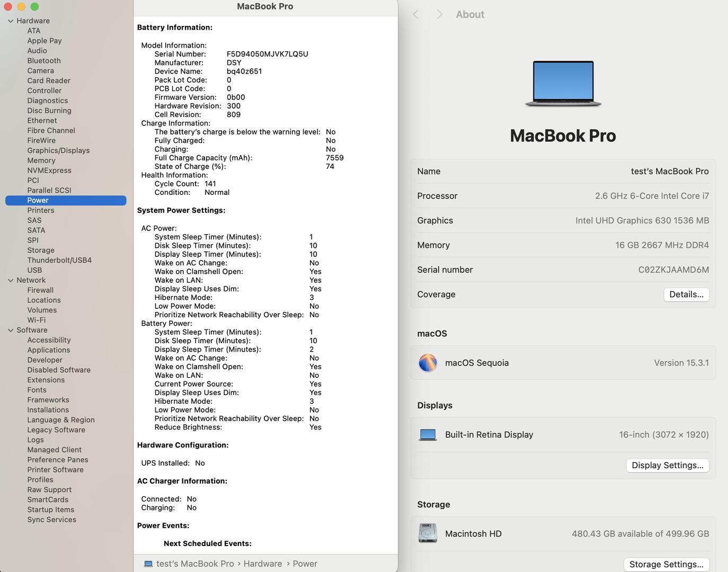Select FireWire in the sidebar

[41, 140]
